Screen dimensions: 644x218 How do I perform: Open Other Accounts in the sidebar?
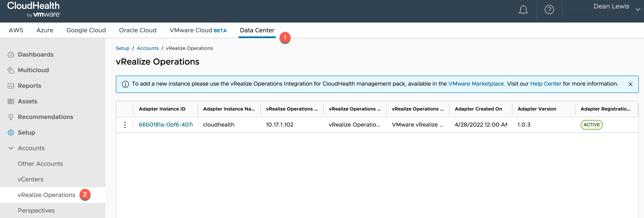[x=40, y=164]
